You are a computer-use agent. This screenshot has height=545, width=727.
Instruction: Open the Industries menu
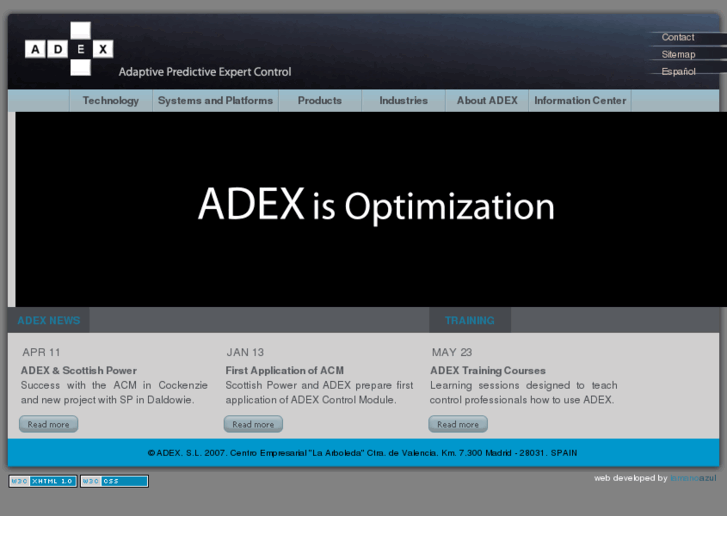tap(403, 101)
